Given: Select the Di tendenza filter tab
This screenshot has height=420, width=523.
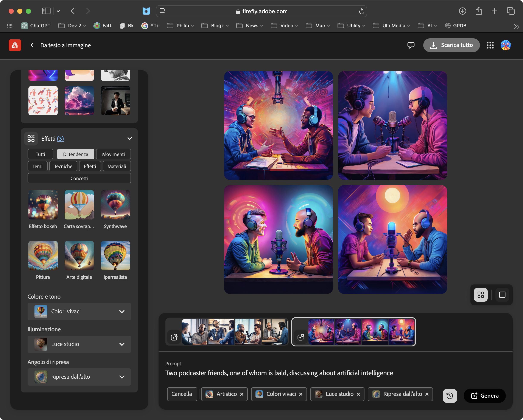Looking at the screenshot, I should [75, 154].
